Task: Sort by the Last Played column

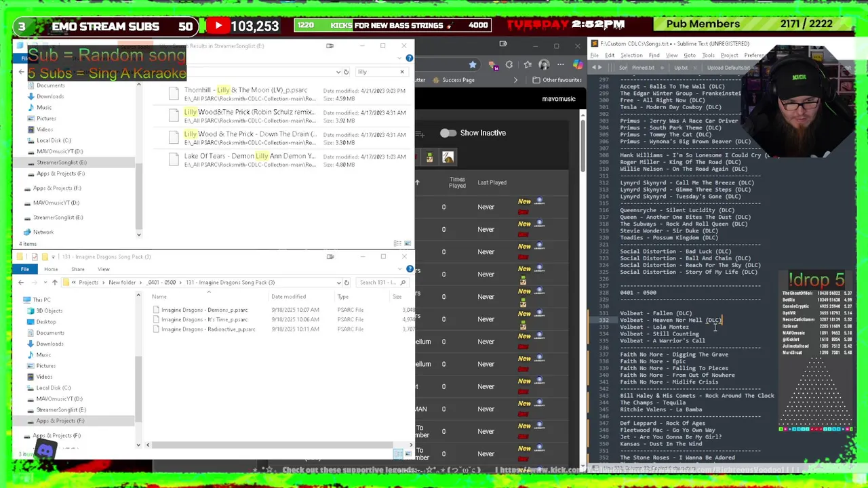Action: (x=492, y=182)
